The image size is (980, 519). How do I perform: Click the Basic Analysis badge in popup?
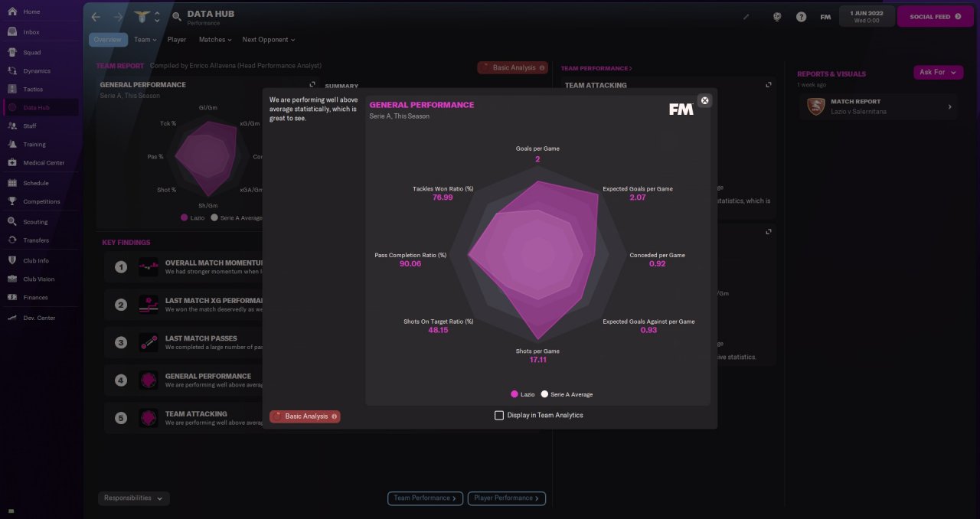pyautogui.click(x=305, y=416)
